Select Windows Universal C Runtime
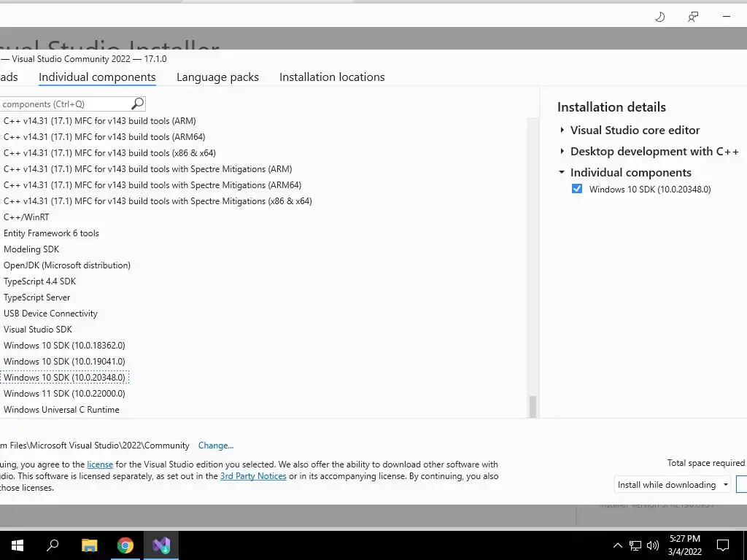Viewport: 747px width, 560px height. click(61, 410)
